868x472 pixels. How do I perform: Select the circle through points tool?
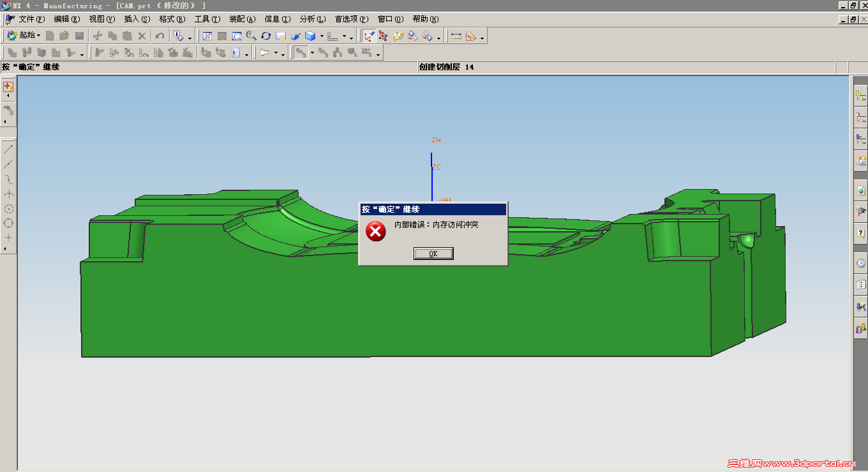[x=8, y=223]
